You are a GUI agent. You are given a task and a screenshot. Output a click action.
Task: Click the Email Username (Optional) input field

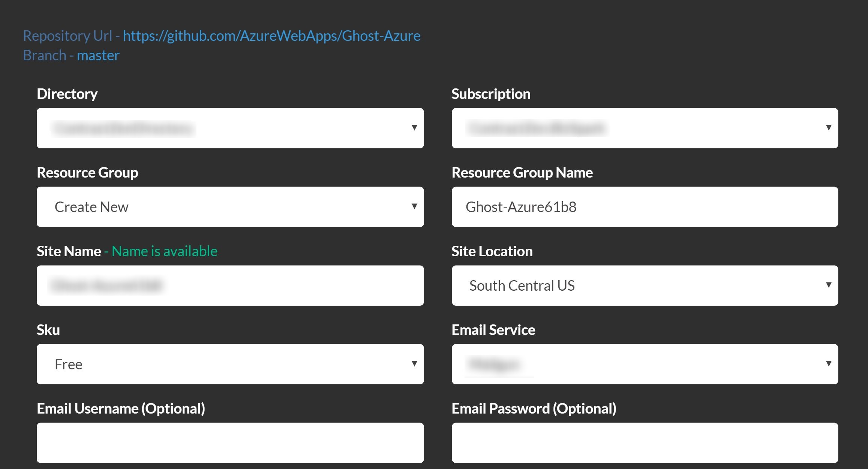click(x=230, y=443)
